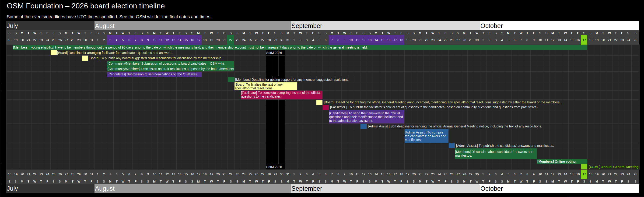Click yellow marker for General Meeting announcement drafting
Screen dimensions: 644x197
[x=319, y=102]
